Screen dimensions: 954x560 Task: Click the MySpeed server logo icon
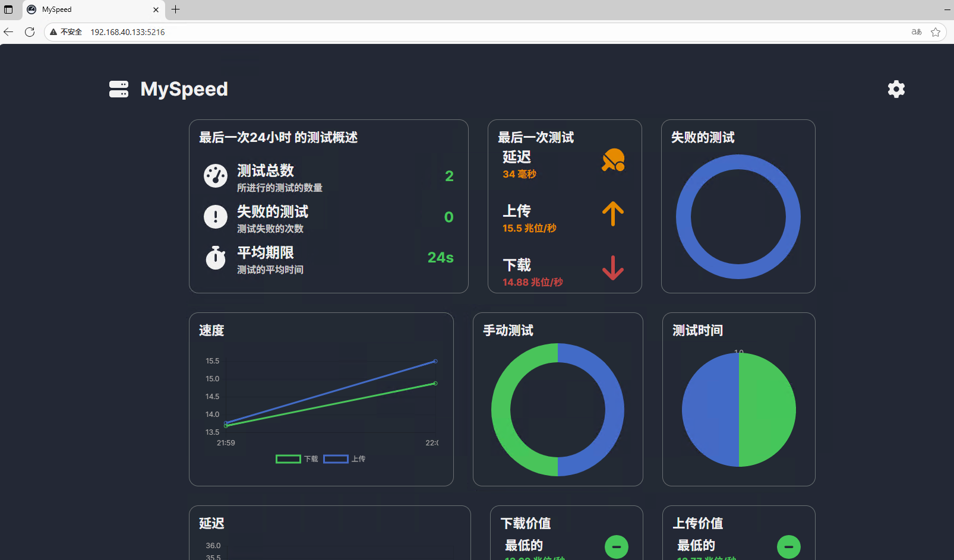tap(119, 89)
